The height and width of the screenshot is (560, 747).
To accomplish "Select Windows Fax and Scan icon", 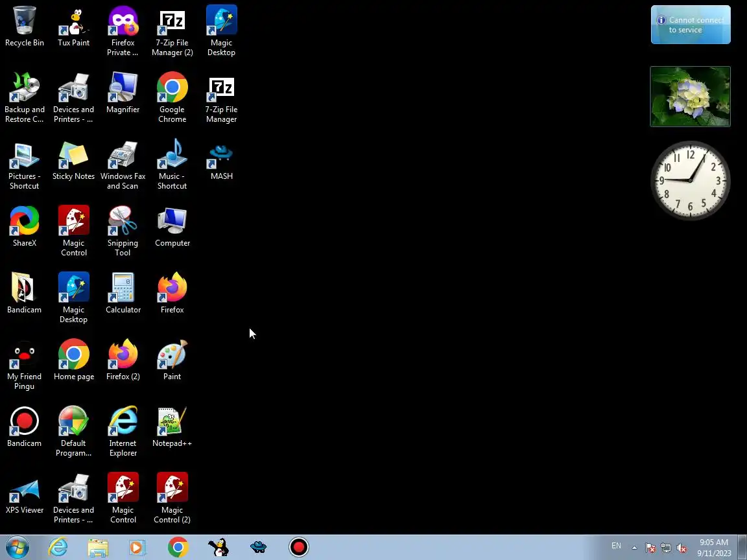I will pos(123,164).
